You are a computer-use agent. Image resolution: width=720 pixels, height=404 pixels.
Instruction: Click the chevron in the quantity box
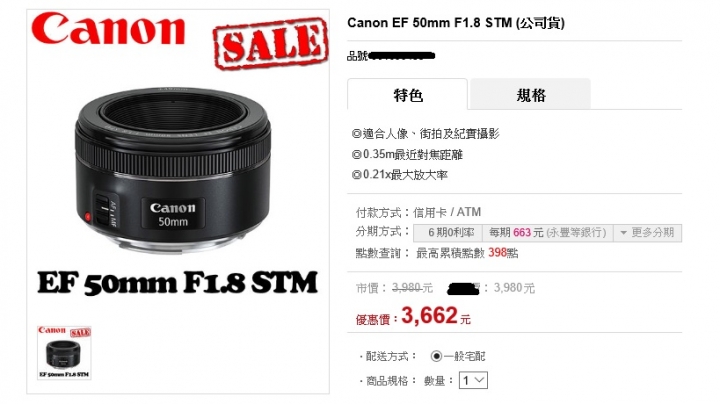pyautogui.click(x=479, y=380)
